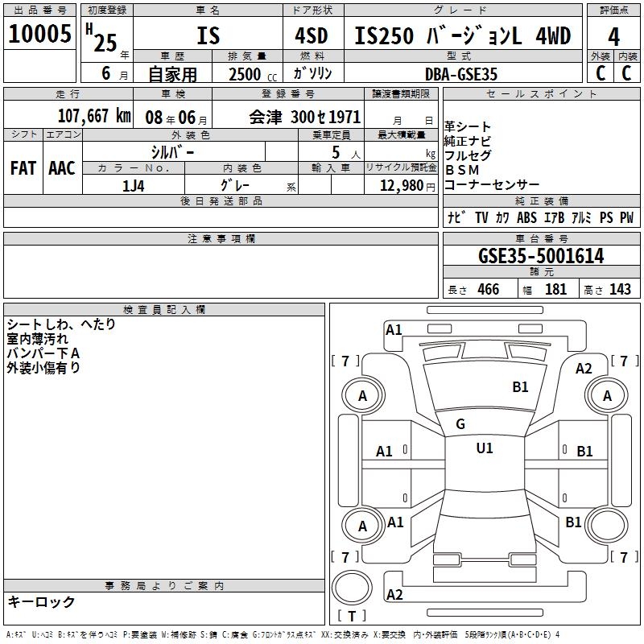
Task: Select sales point コーナーセンサー
Action: (492, 184)
